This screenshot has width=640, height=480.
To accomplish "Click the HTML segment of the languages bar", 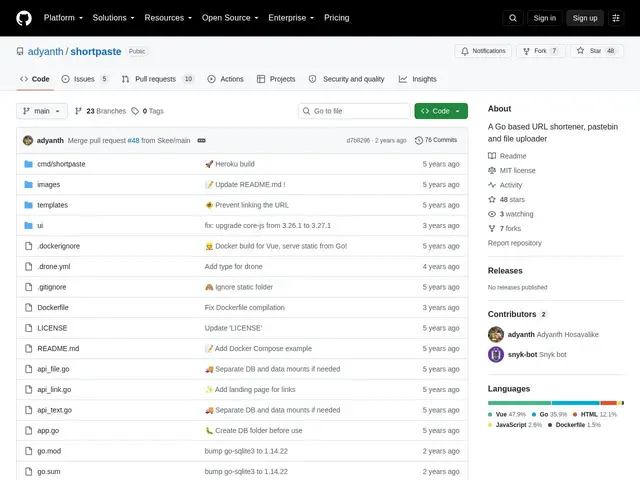I will click(x=608, y=403).
